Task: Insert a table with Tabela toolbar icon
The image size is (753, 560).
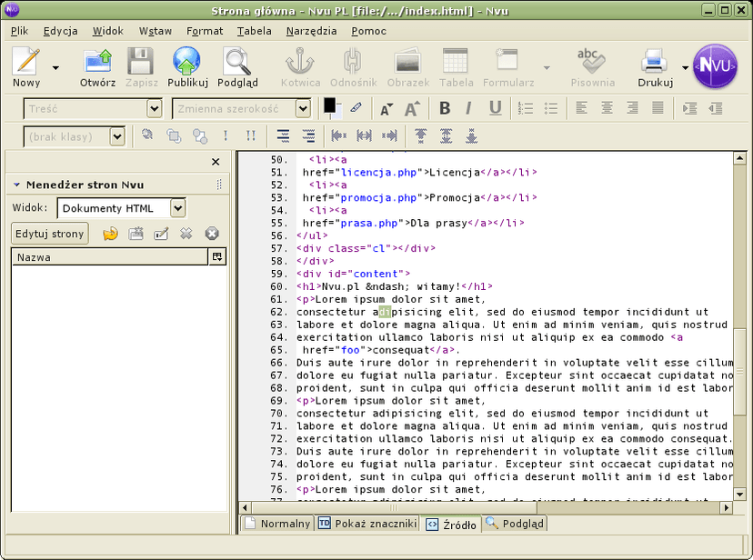Action: [456, 67]
